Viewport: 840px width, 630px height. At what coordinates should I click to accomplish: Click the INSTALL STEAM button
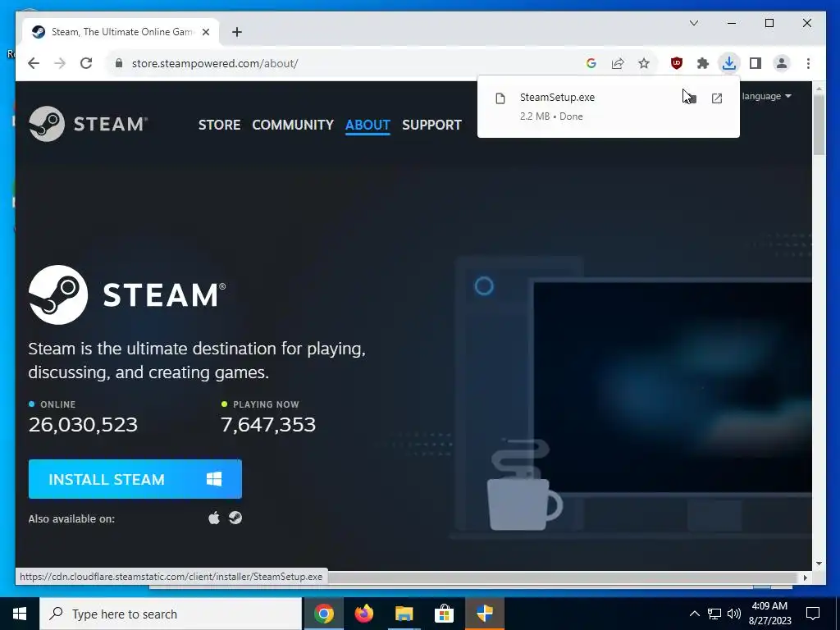135,479
